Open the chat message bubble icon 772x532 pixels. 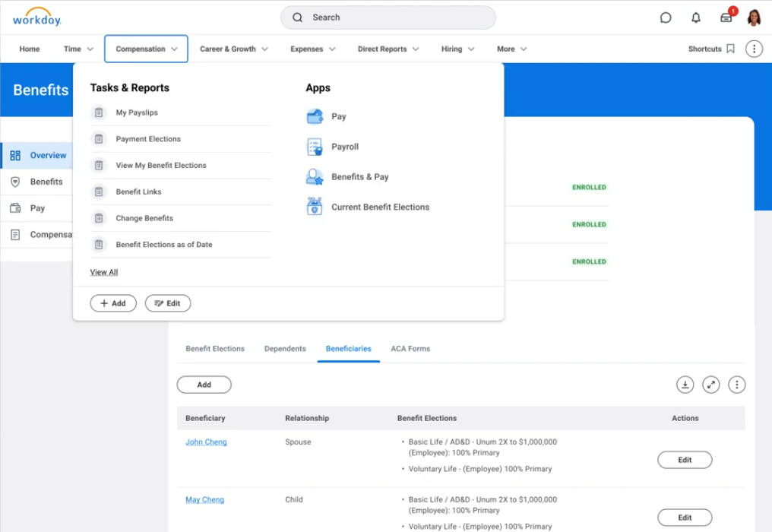(x=666, y=17)
